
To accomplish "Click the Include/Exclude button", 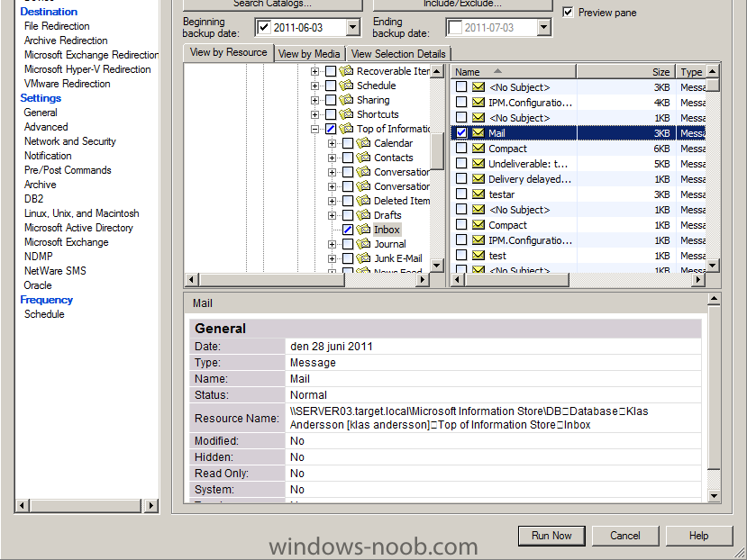I will click(x=462, y=5).
